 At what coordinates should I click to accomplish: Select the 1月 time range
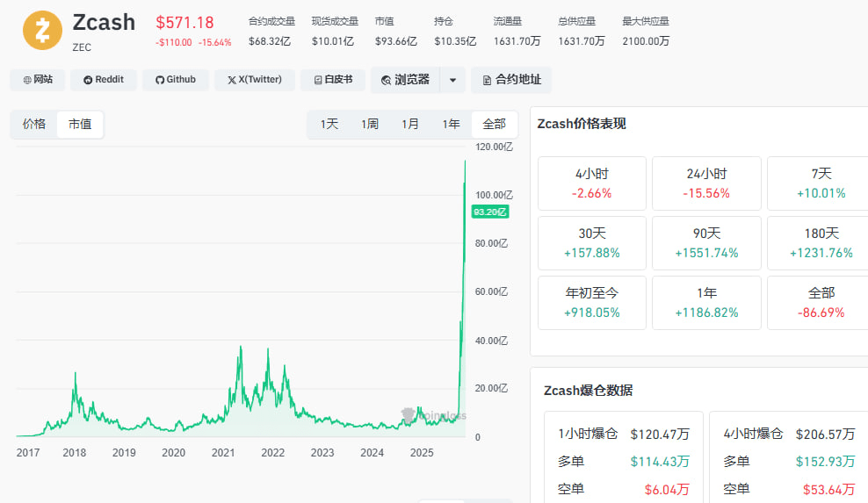410,124
